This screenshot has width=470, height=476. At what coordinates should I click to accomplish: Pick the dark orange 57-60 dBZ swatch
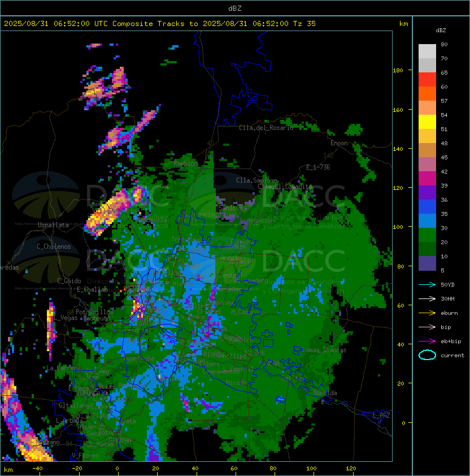pos(427,93)
